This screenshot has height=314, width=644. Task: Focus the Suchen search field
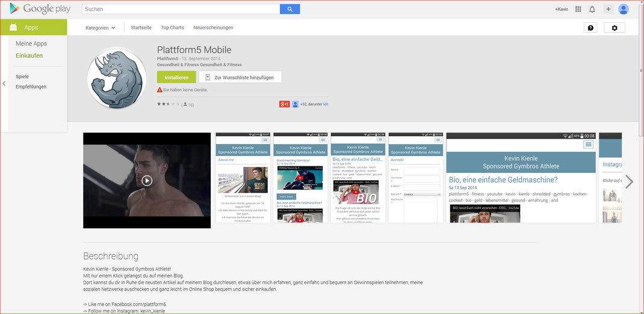point(181,9)
